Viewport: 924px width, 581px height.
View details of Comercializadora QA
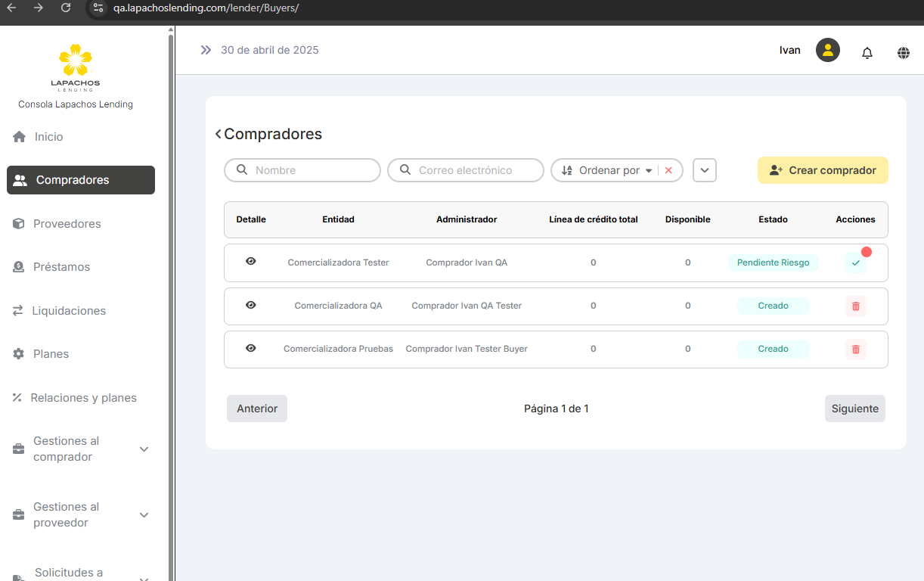tap(251, 306)
